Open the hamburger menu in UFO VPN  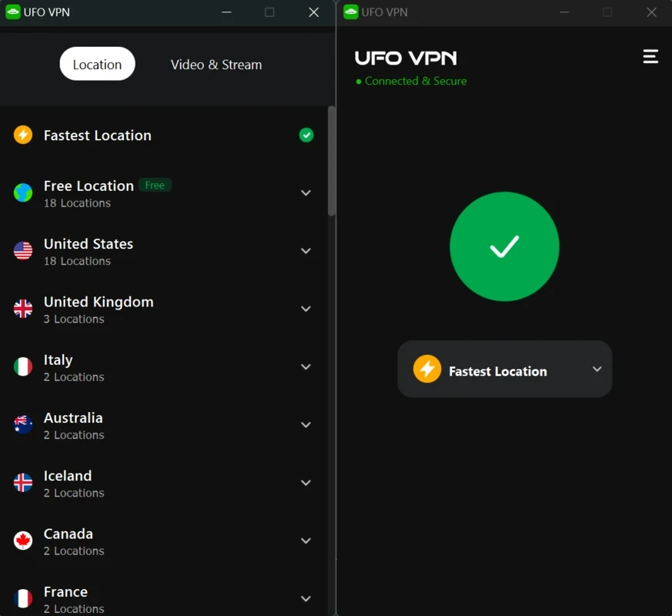coord(650,56)
